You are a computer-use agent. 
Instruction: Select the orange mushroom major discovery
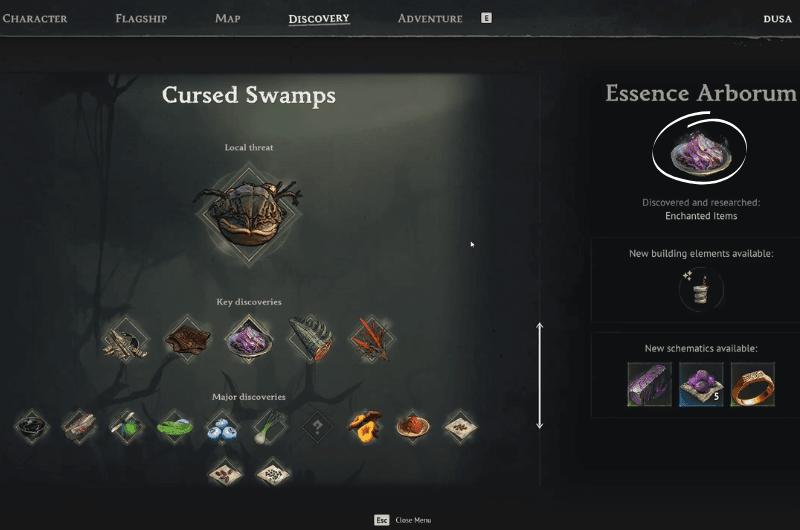pos(365,426)
